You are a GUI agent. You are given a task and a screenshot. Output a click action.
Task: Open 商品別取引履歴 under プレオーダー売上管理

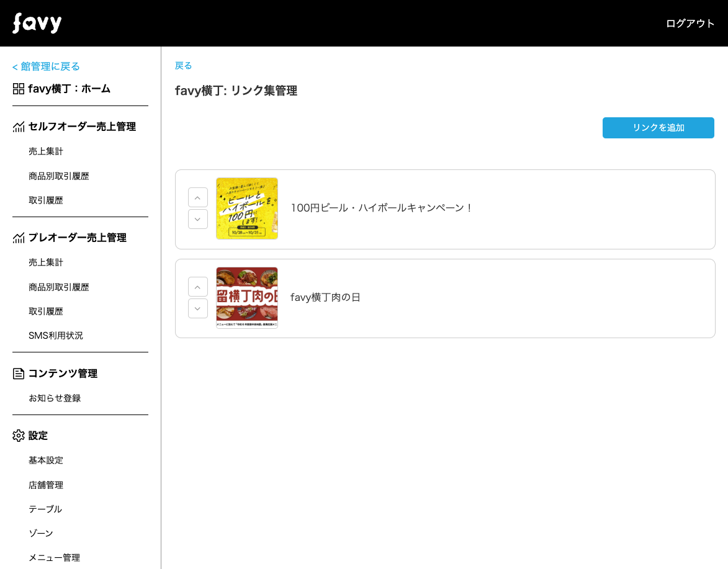tap(59, 287)
